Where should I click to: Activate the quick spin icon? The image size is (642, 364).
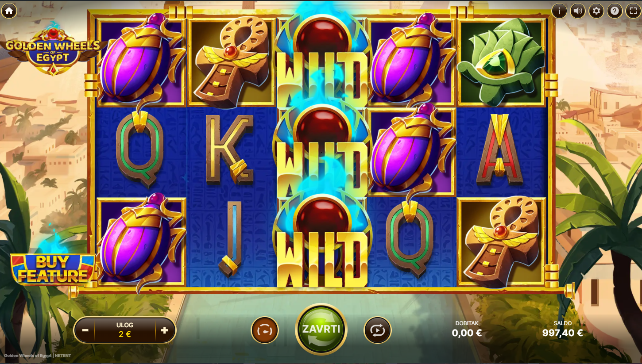[x=265, y=330]
